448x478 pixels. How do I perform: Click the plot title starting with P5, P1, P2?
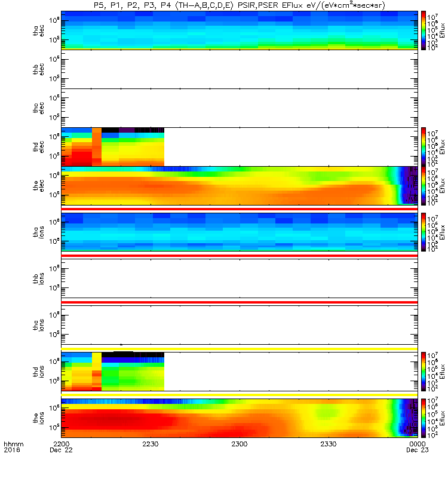tap(240, 5)
